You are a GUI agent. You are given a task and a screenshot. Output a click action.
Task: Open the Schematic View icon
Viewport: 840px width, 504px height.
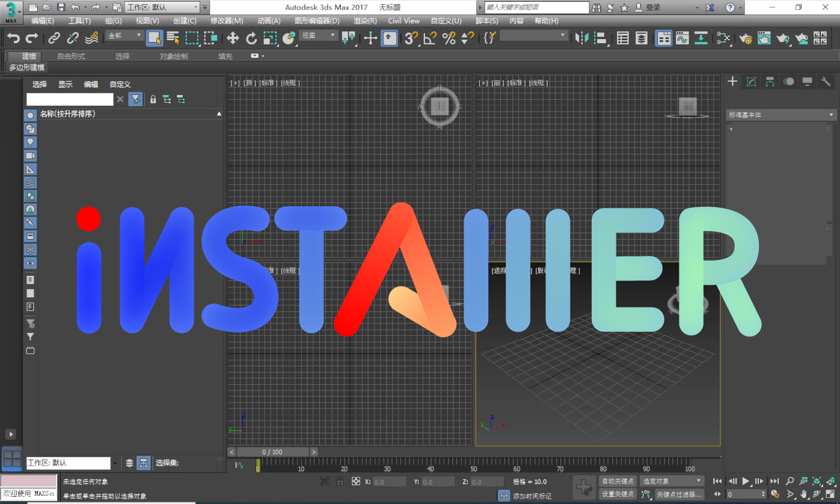pyautogui.click(x=723, y=38)
